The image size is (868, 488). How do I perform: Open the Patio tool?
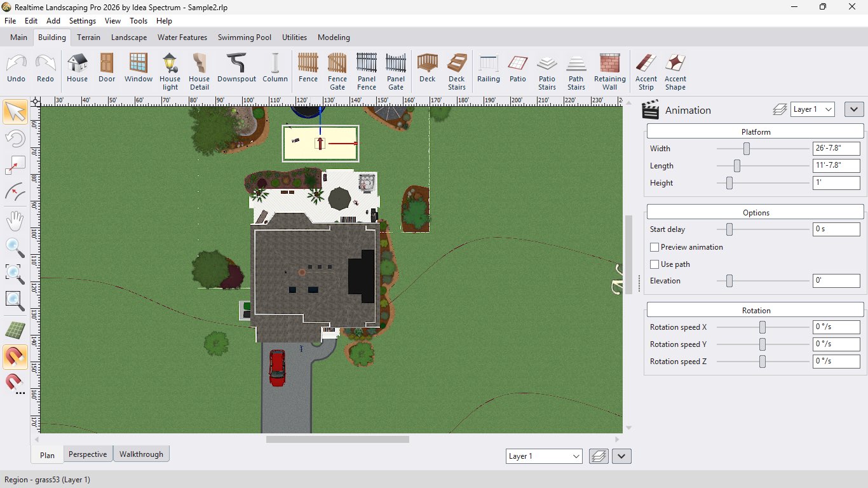[518, 68]
